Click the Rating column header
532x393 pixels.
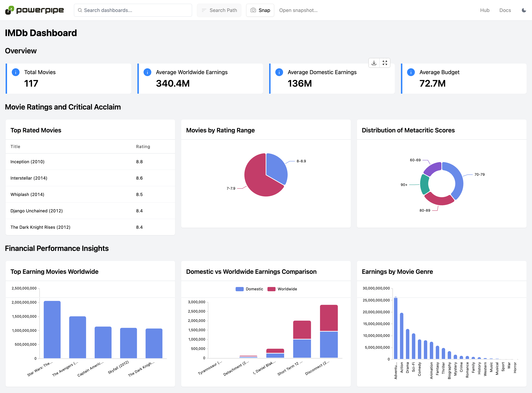click(x=143, y=146)
